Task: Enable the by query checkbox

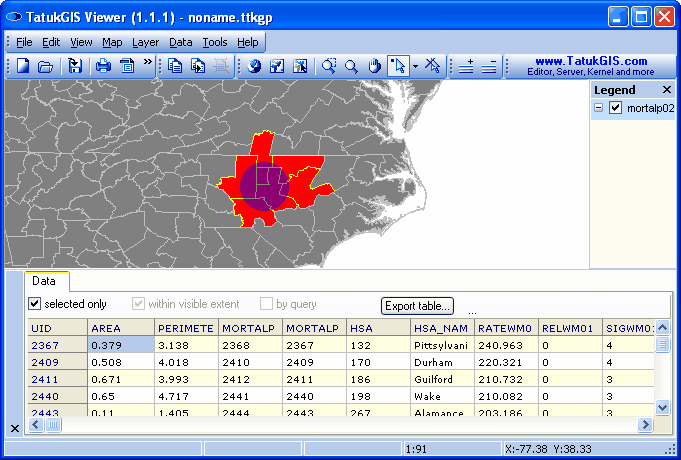Action: click(266, 304)
